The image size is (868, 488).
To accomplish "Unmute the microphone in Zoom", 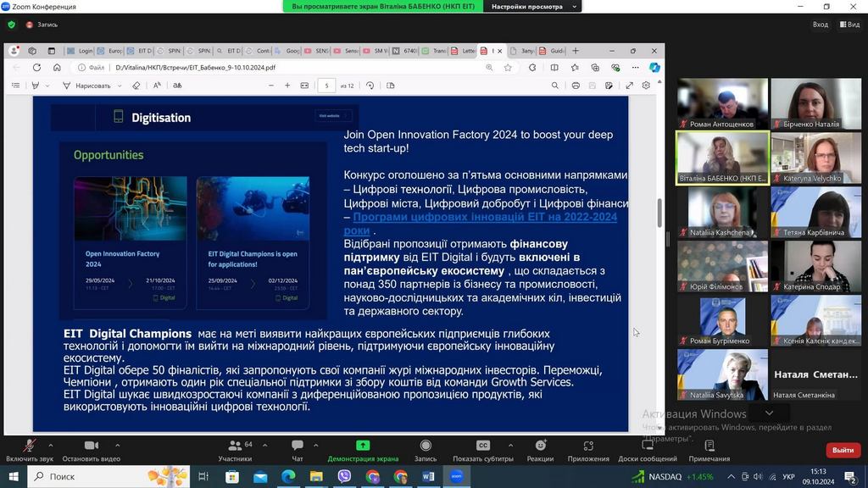I will click(x=30, y=446).
